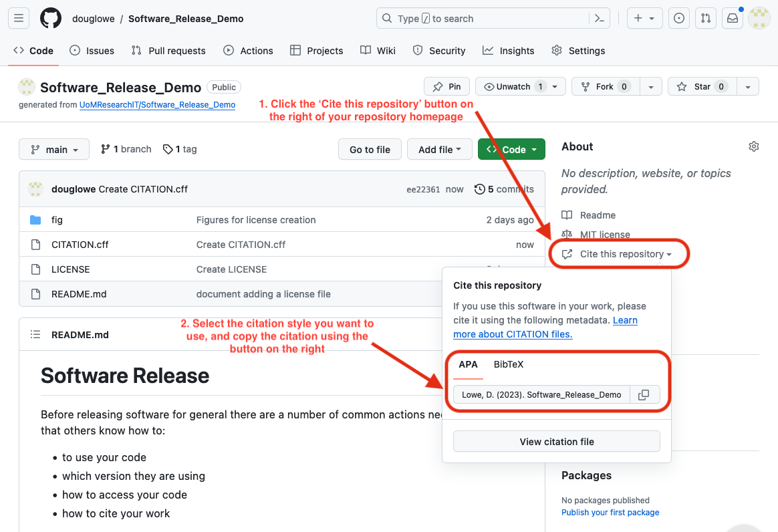Screen dimensions: 778x532
Task: Open the main branch selector
Action: 54,150
